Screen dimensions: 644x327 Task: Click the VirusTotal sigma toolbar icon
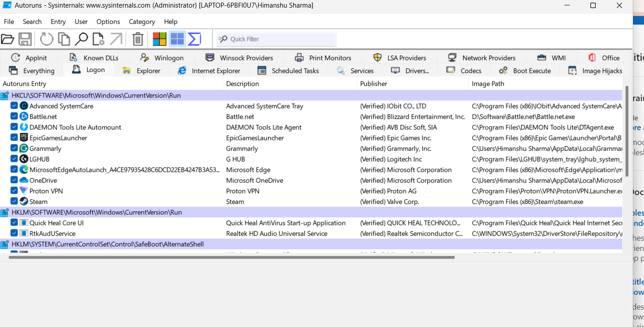194,39
